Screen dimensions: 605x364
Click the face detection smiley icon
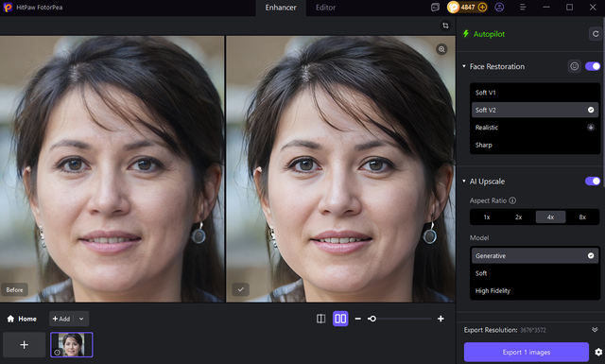point(574,66)
